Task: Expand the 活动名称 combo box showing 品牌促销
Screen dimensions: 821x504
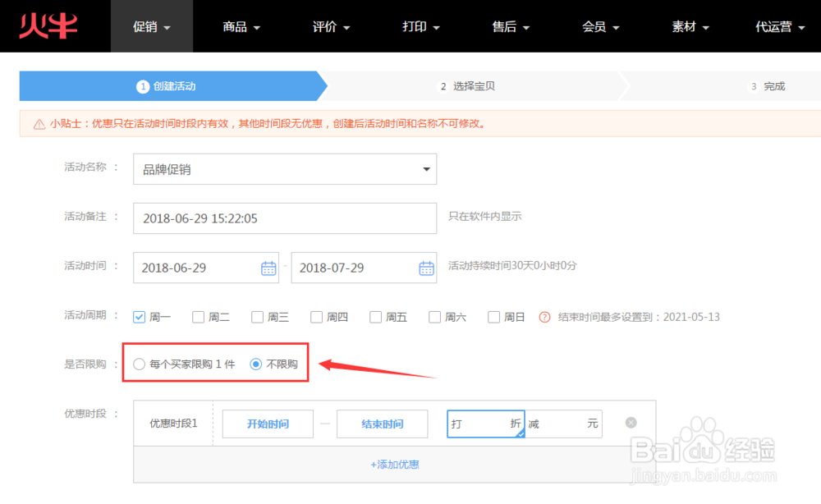Action: click(x=285, y=169)
